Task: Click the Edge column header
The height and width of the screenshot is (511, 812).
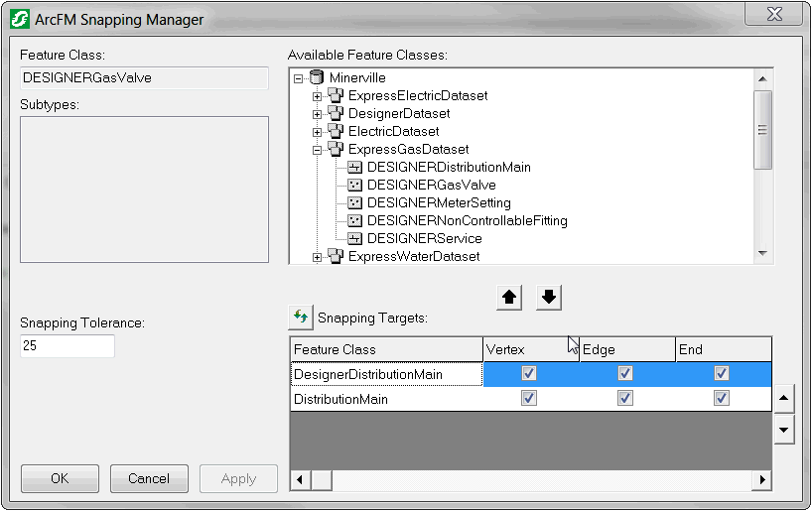Action: [x=627, y=349]
